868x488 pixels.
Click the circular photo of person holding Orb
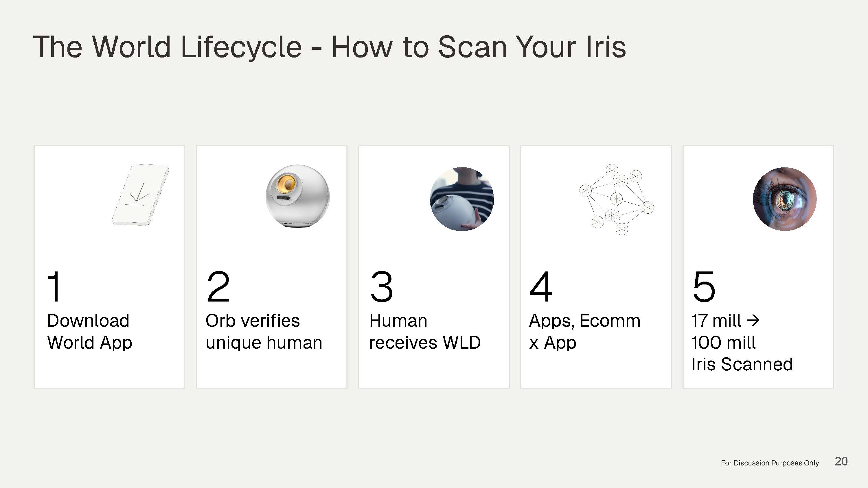461,199
